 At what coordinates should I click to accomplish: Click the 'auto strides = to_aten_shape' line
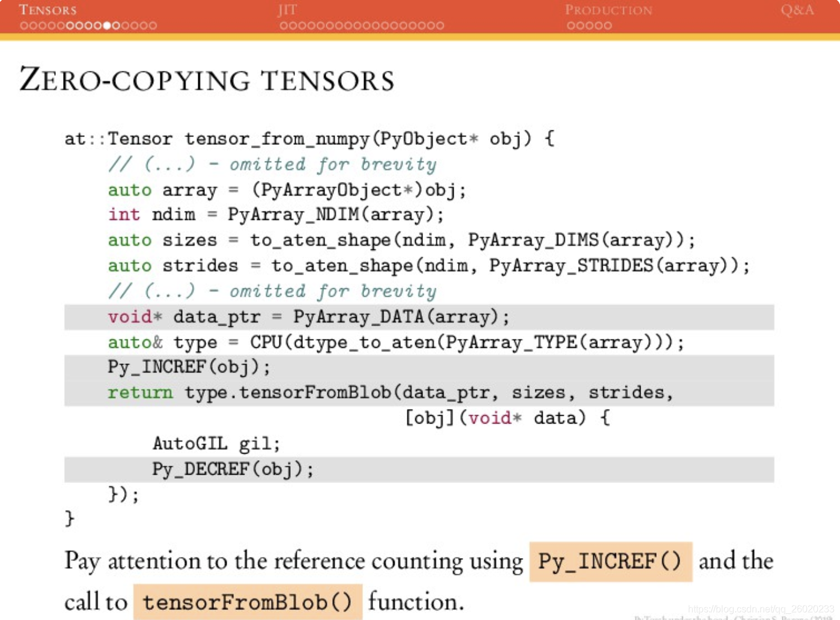tap(429, 266)
